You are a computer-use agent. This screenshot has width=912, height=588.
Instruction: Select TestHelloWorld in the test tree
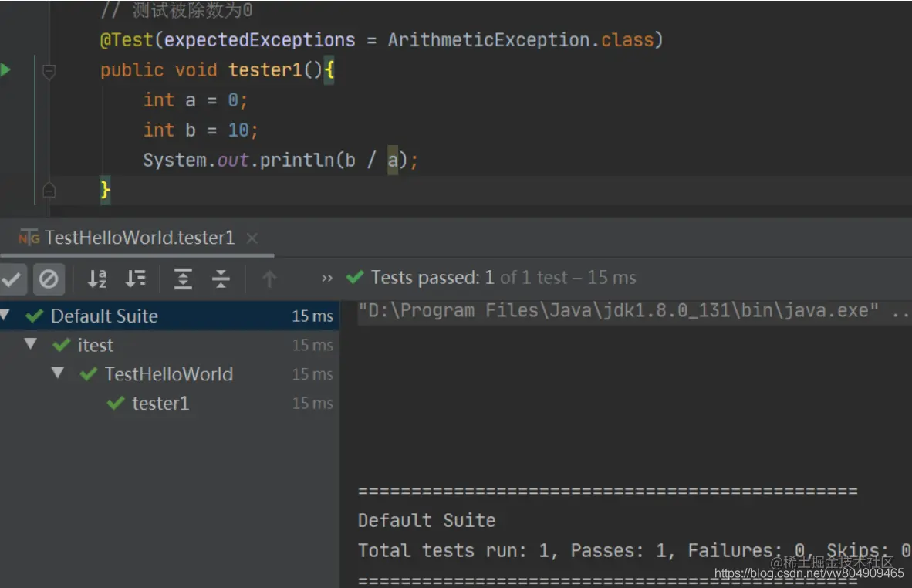[169, 374]
